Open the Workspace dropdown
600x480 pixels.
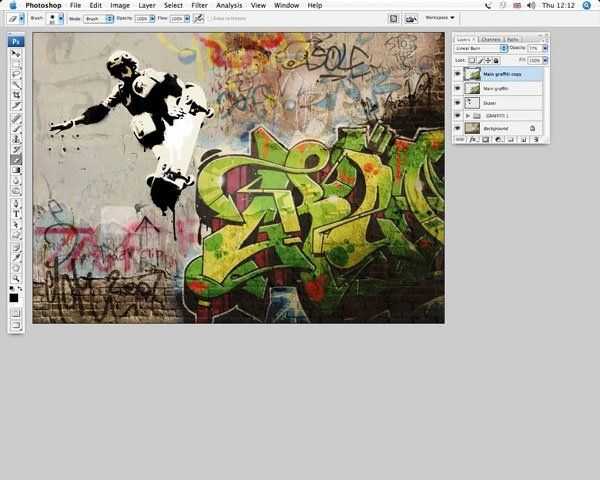click(438, 18)
